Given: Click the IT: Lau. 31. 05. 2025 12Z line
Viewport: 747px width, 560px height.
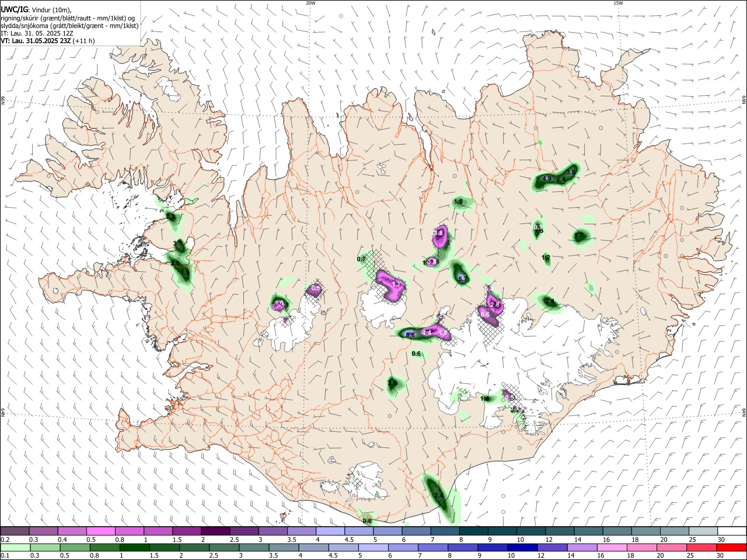Looking at the screenshot, I should 37,33.
